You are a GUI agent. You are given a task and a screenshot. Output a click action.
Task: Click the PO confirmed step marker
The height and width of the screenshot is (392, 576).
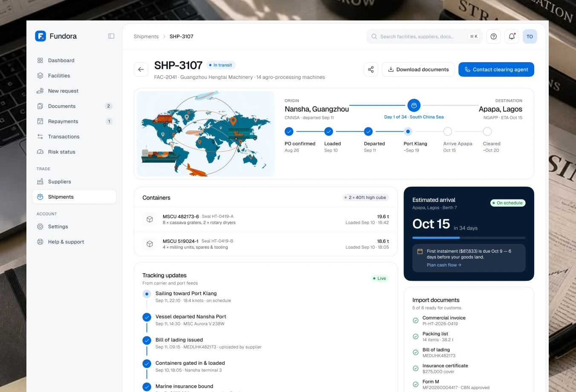pos(289,132)
